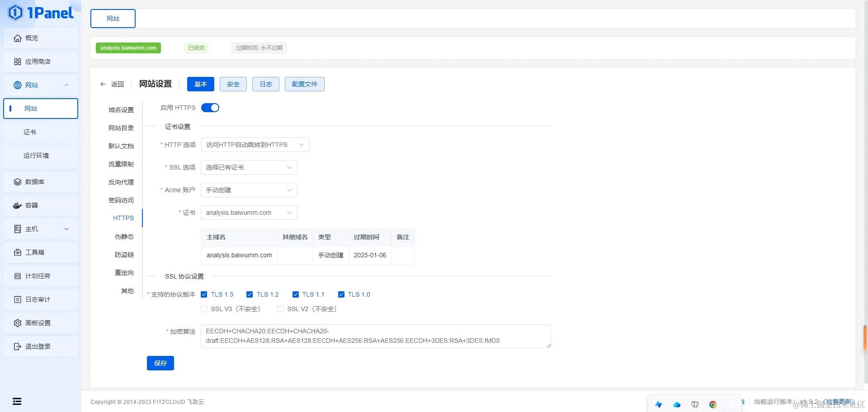Image resolution: width=868 pixels, height=412 pixels.
Task: Click the 加密算法 cipher text area
Action: pos(376,336)
